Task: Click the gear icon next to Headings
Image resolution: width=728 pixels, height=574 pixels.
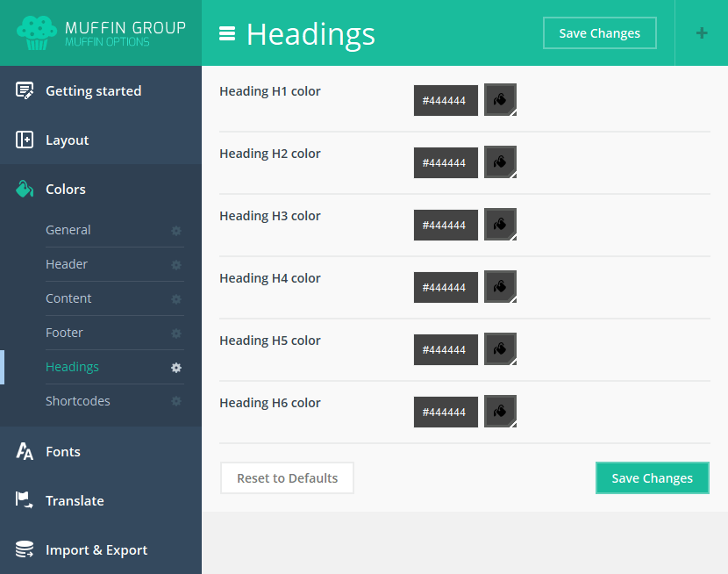Action: pyautogui.click(x=176, y=368)
